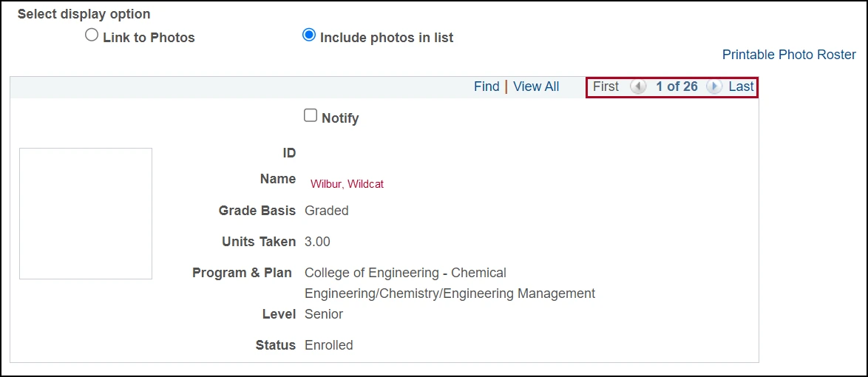This screenshot has width=868, height=377.
Task: Click the Find link in the roster header
Action: [x=486, y=87]
